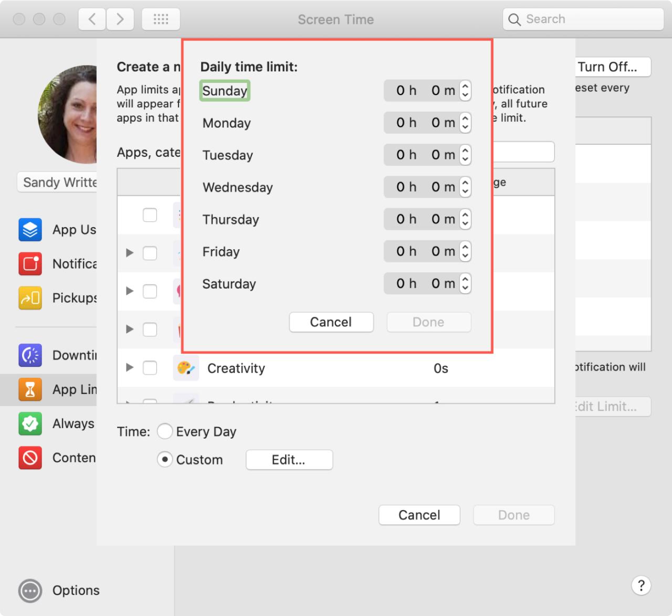Select the Every Day radio button
Viewport: 672px width, 616px height.
pyautogui.click(x=165, y=431)
